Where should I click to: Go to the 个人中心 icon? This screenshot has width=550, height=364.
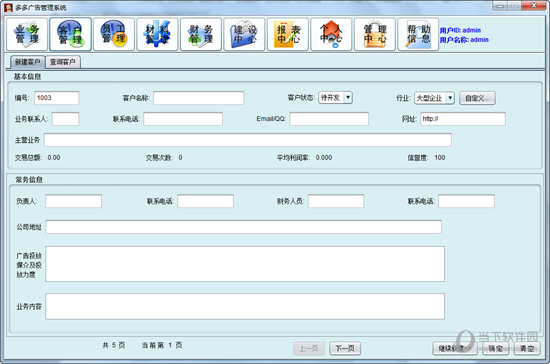pyautogui.click(x=331, y=34)
